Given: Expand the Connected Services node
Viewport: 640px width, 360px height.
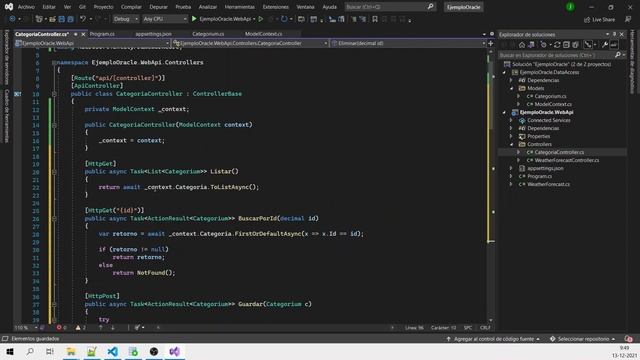Looking at the screenshot, I should point(511,120).
